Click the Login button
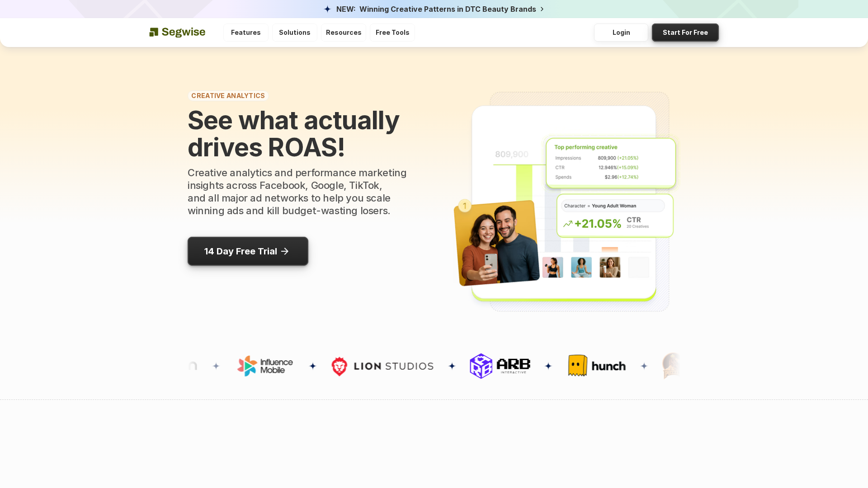 [621, 32]
